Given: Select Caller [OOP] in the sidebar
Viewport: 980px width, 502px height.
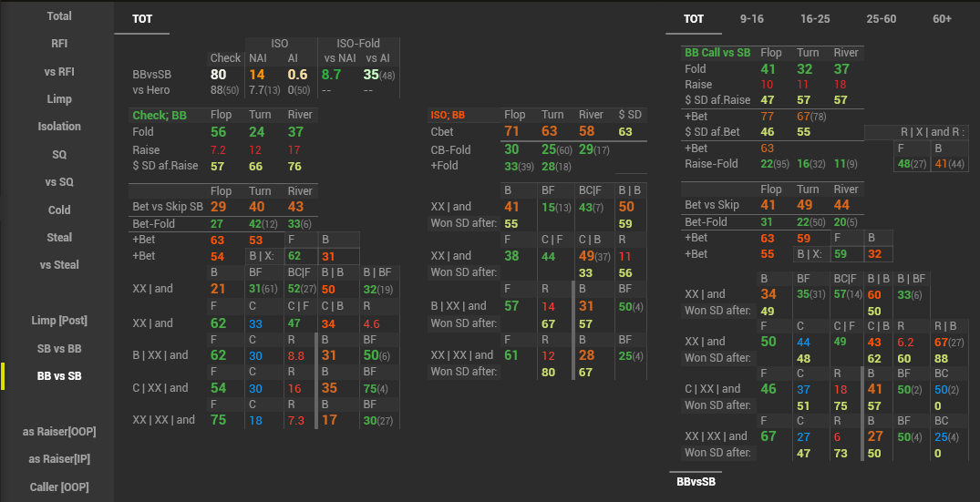Looking at the screenshot, I should (x=59, y=487).
